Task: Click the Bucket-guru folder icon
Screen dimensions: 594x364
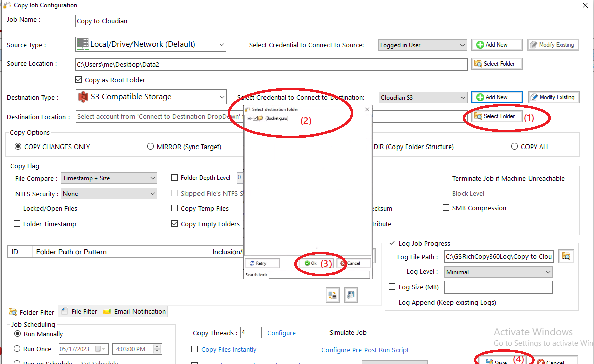Action: point(261,118)
